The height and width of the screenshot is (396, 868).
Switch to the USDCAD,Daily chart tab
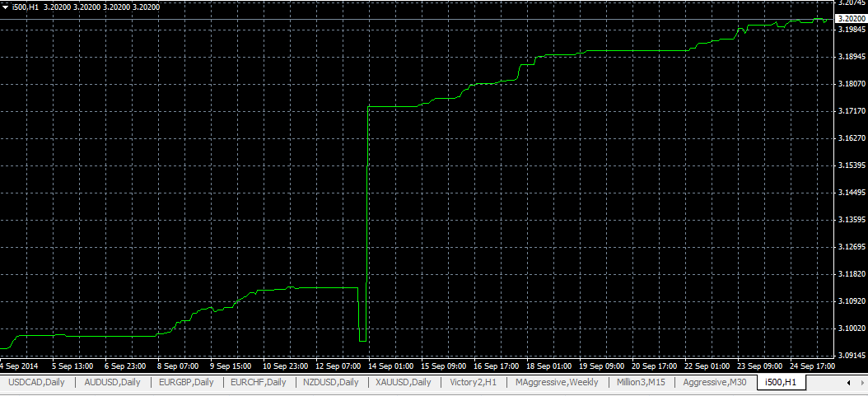[x=36, y=382]
